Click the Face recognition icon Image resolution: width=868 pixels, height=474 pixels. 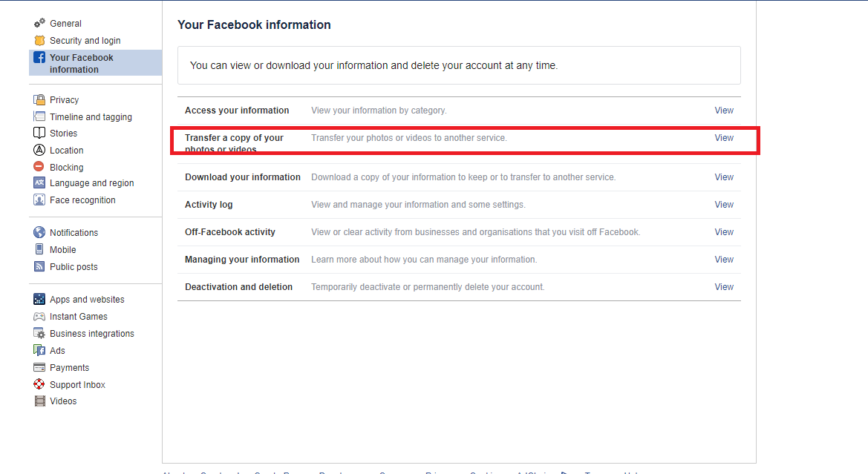[x=39, y=200]
